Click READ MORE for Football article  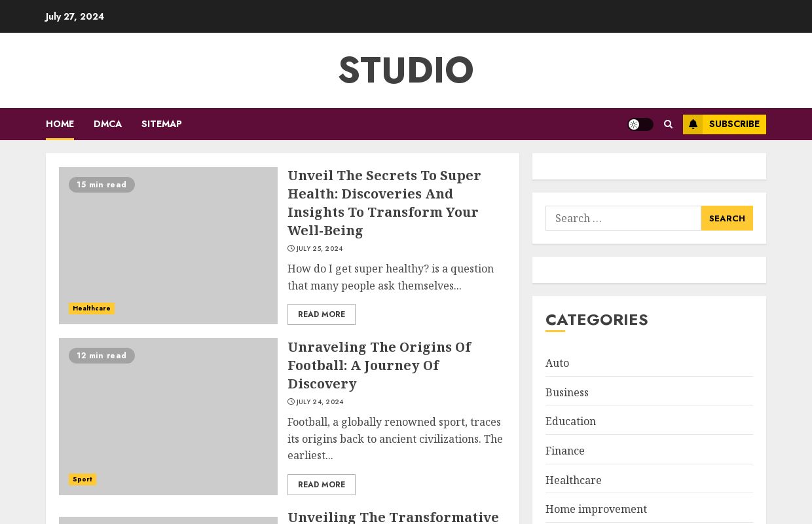(322, 485)
